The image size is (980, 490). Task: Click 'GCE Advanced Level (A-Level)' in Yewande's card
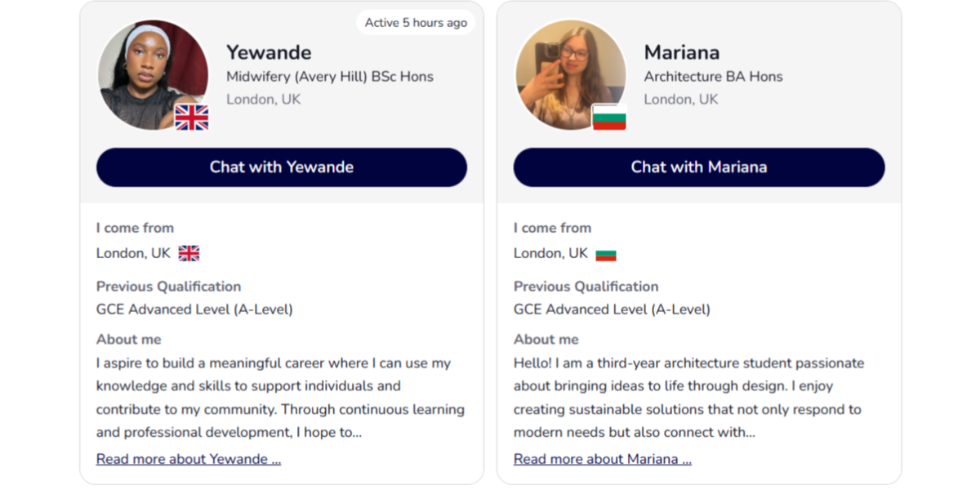tap(194, 310)
